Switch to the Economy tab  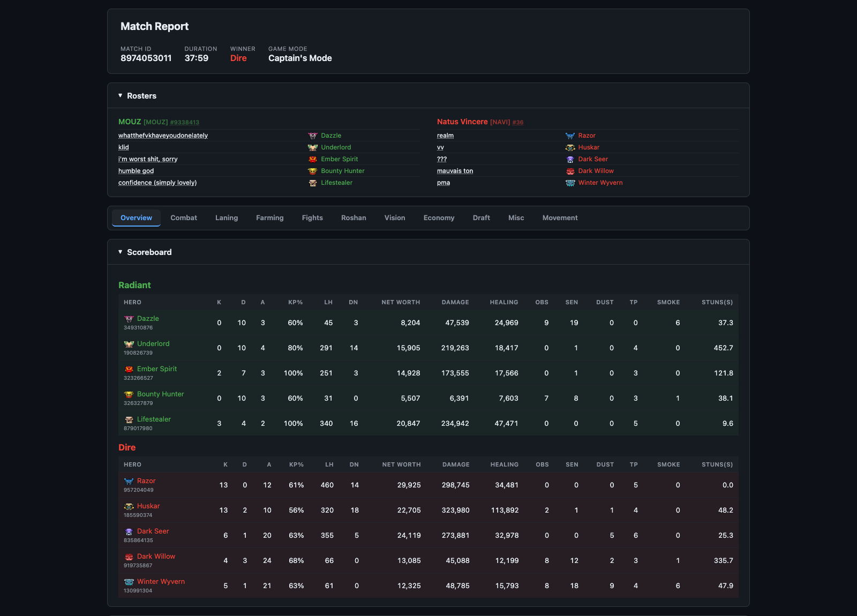click(x=439, y=218)
